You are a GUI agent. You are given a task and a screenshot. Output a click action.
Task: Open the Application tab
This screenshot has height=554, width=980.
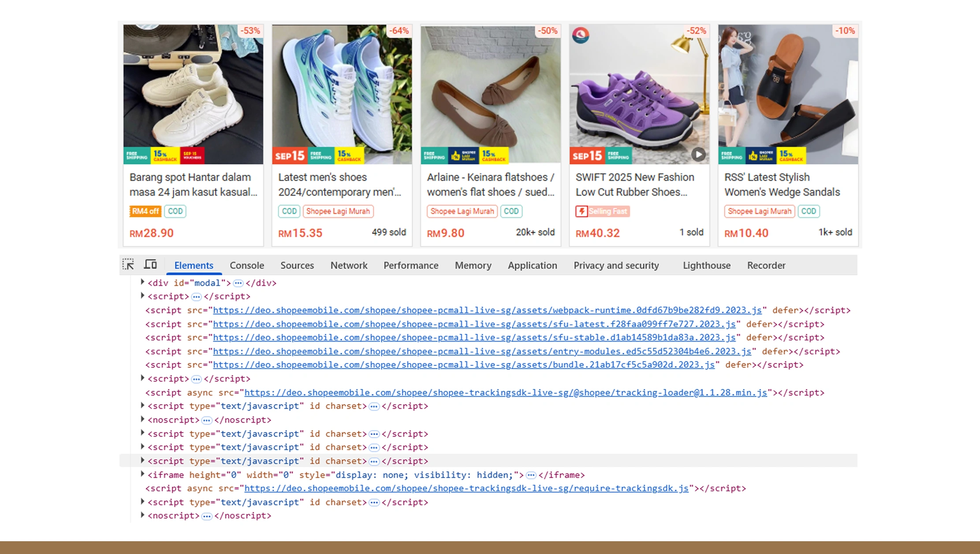(x=533, y=265)
